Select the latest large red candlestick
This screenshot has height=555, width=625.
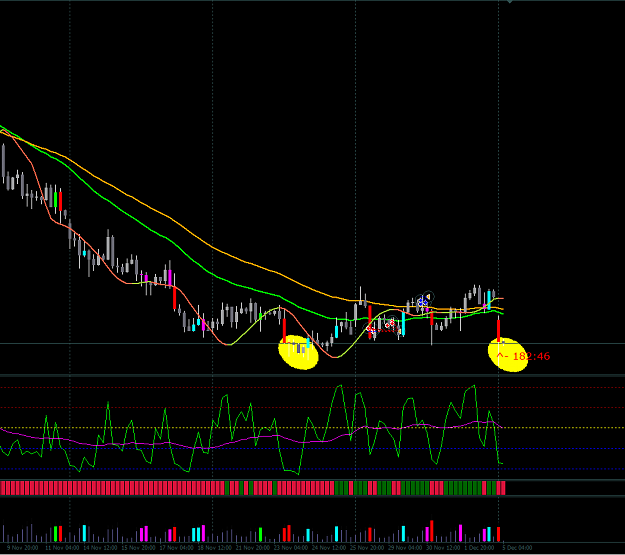[498, 331]
